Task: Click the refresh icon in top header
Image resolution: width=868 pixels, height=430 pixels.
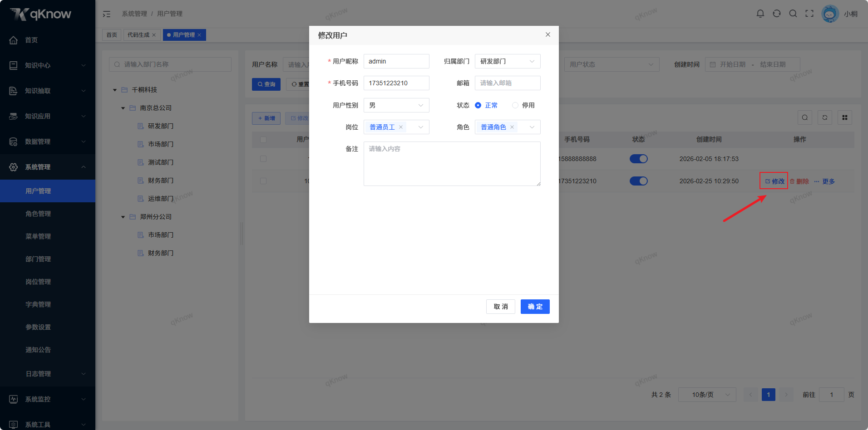Action: [777, 14]
